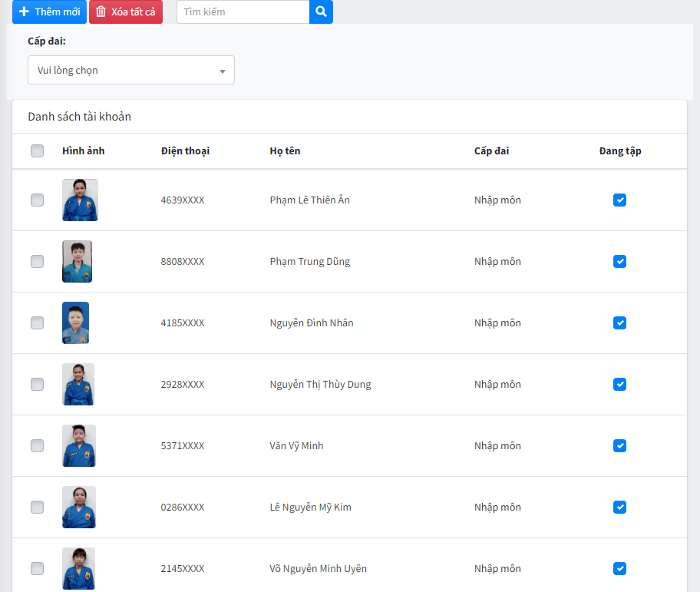Click the plus icon on Thêm mới button
This screenshot has width=700, height=592.
[25, 12]
